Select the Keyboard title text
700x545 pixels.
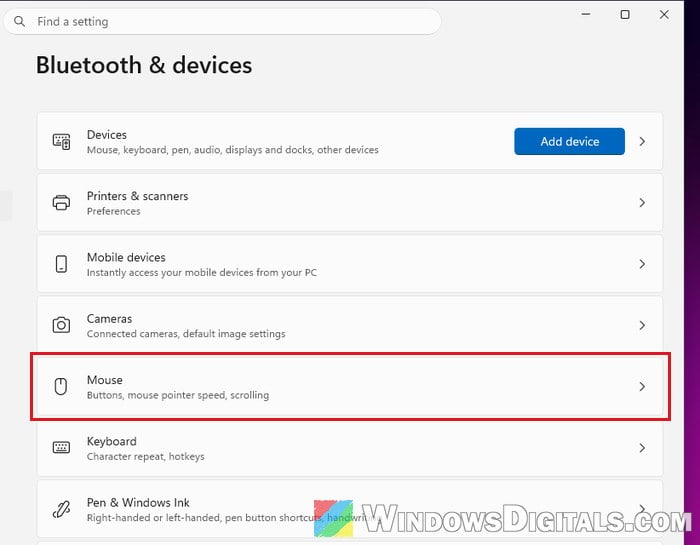(112, 441)
